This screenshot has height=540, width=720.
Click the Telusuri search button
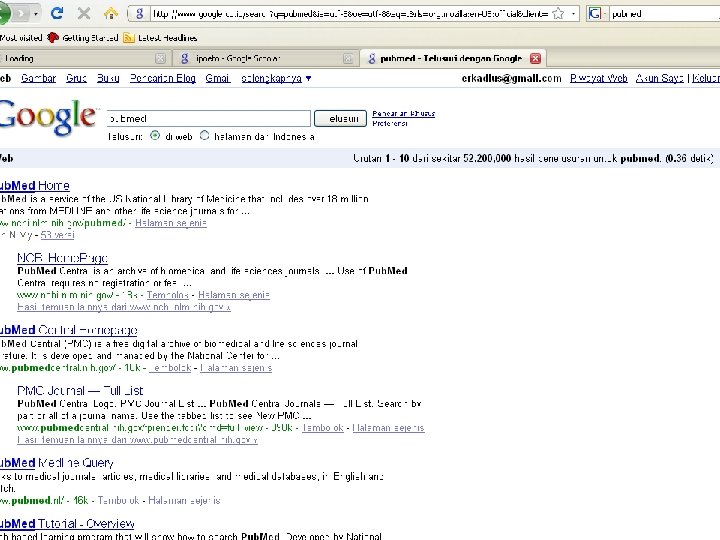340,118
